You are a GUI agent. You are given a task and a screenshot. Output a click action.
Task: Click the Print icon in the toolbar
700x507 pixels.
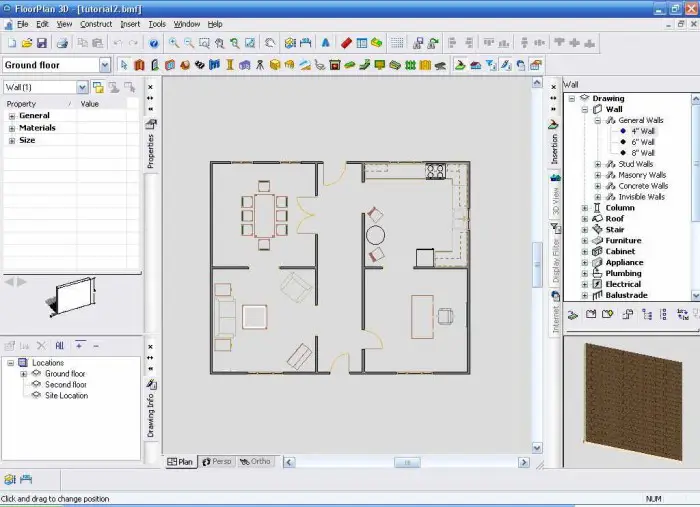pyautogui.click(x=62, y=44)
